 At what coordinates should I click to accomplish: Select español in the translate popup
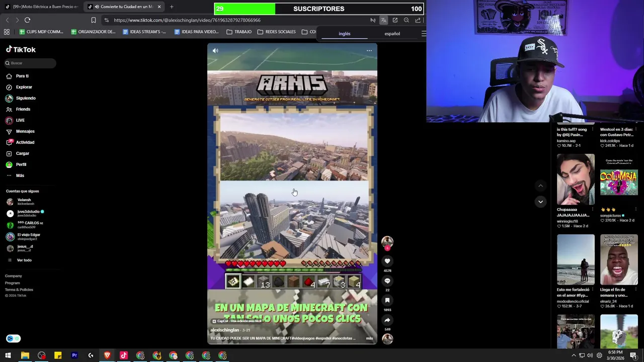point(392,34)
